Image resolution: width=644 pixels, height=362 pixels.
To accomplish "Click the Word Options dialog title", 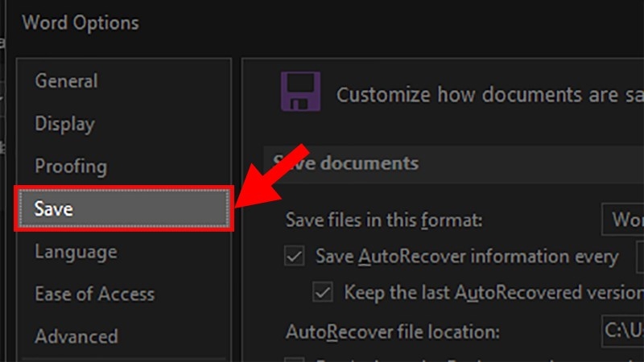I will click(80, 23).
